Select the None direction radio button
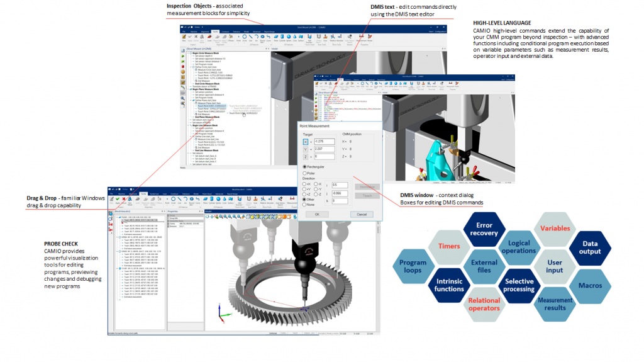This screenshot has width=644, height=362. coord(306,204)
